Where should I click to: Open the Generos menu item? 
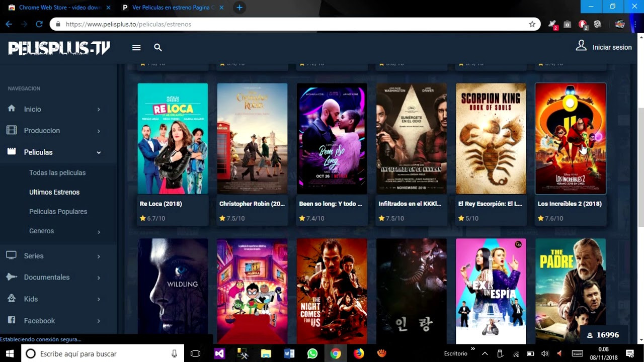coord(41,231)
